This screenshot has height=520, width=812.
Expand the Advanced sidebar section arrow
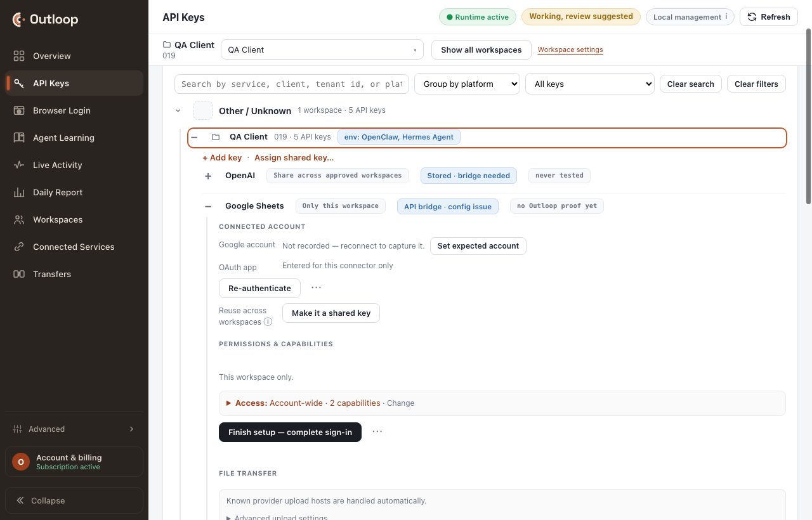click(132, 429)
